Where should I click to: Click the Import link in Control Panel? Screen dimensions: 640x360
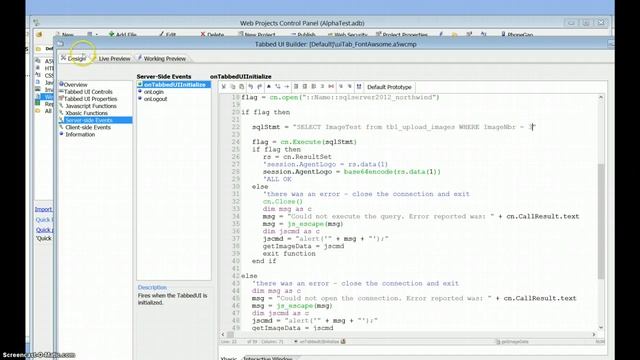click(43, 209)
